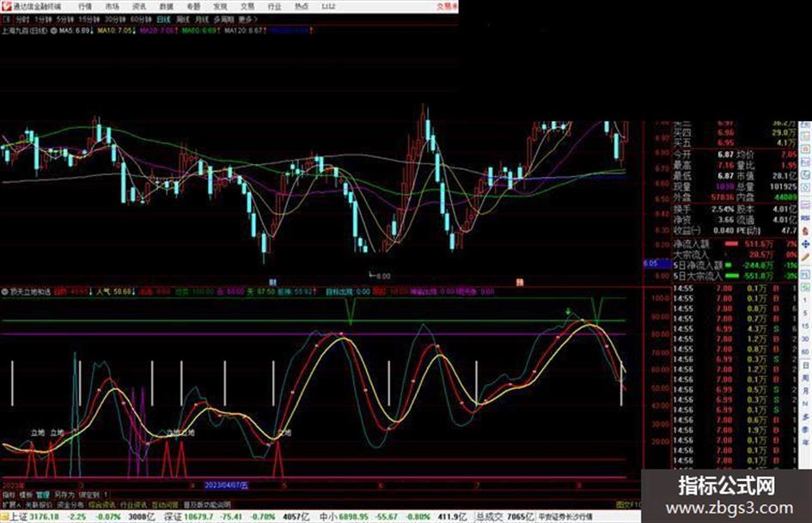This screenshot has width=812, height=523.
Task: Click the sidebar 5-minute period shortcut
Action: 805,313
